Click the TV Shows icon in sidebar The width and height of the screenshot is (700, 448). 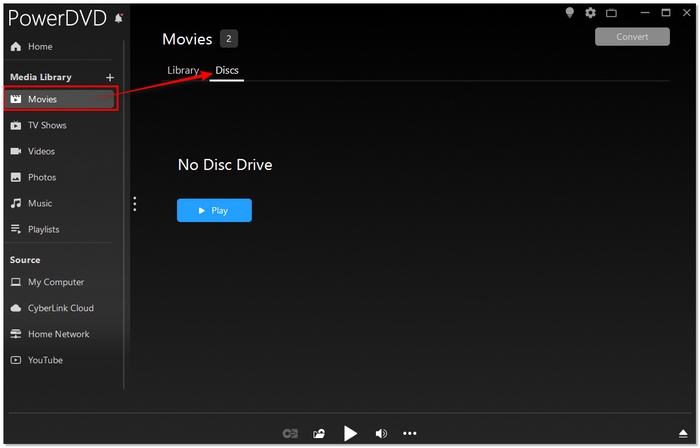click(x=16, y=125)
